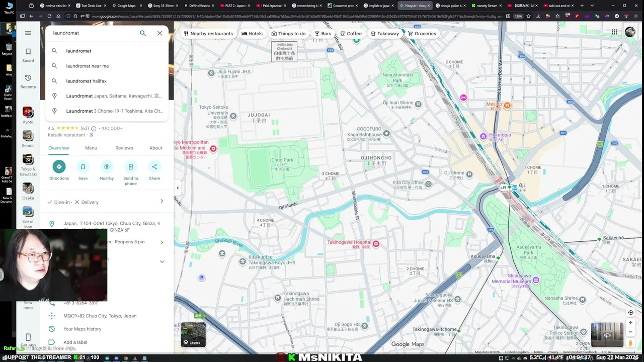644x362 pixels.
Task: Open the Osaka recent thumbnail
Action: click(28, 191)
